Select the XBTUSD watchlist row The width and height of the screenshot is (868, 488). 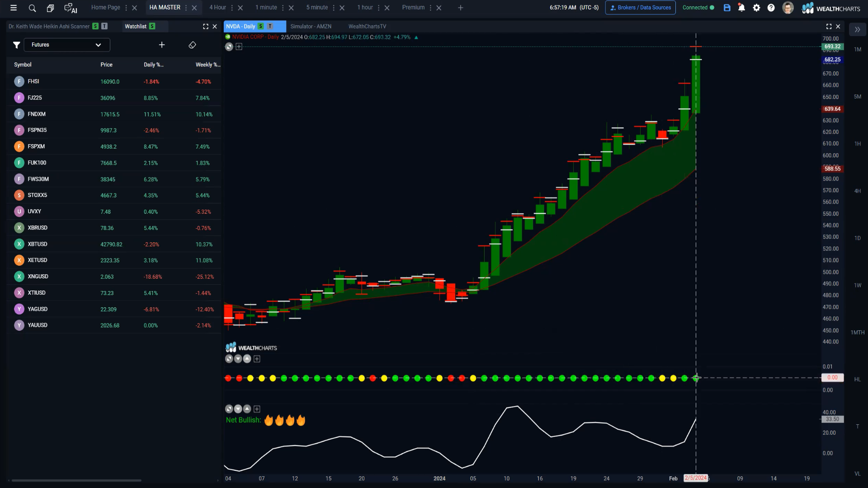pyautogui.click(x=114, y=244)
